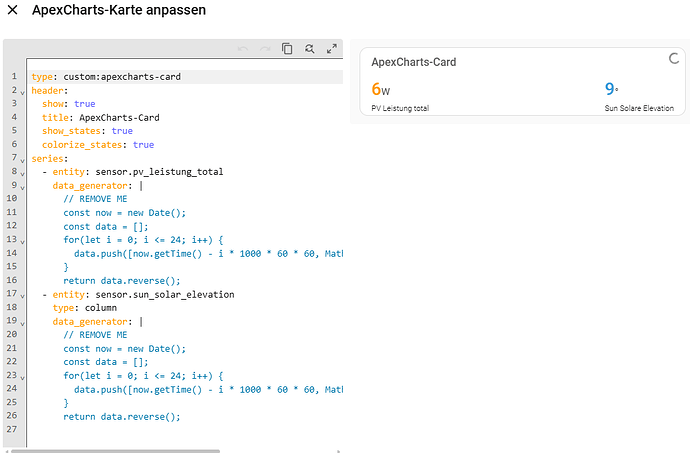
Task: Click the 'PV Leistung total' label in preview
Action: pyautogui.click(x=400, y=108)
